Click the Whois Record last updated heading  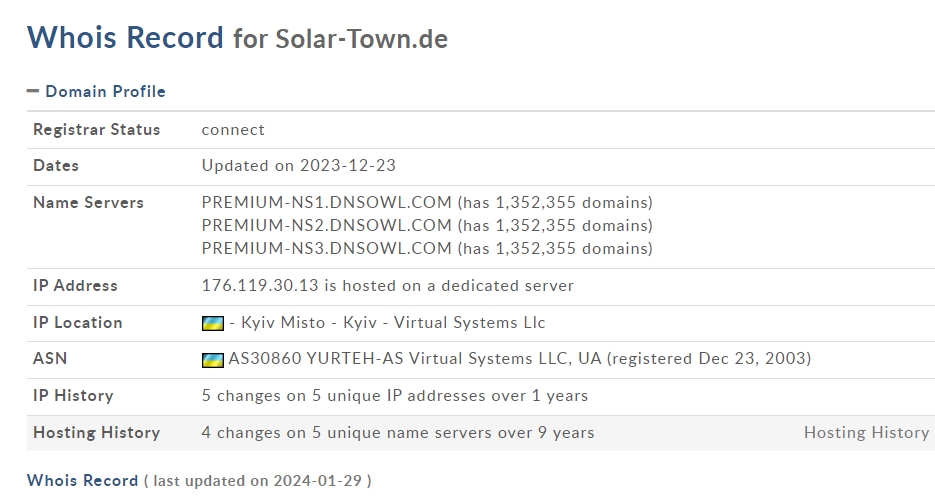199,481
